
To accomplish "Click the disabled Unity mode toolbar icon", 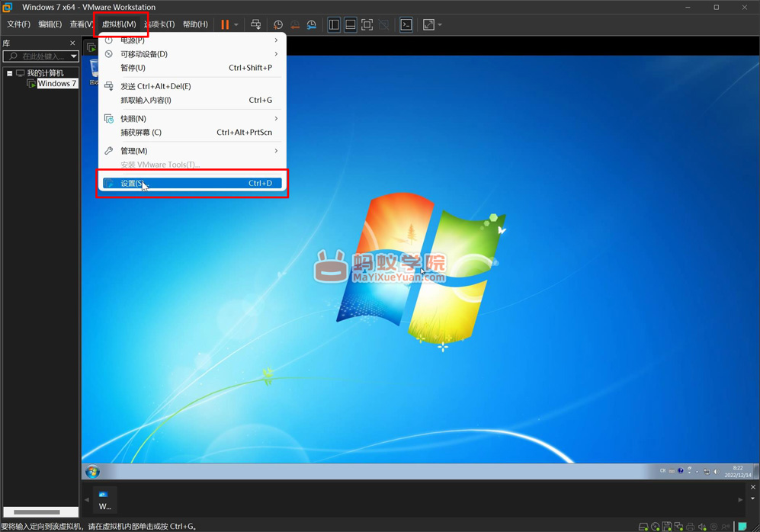I will click(x=383, y=24).
